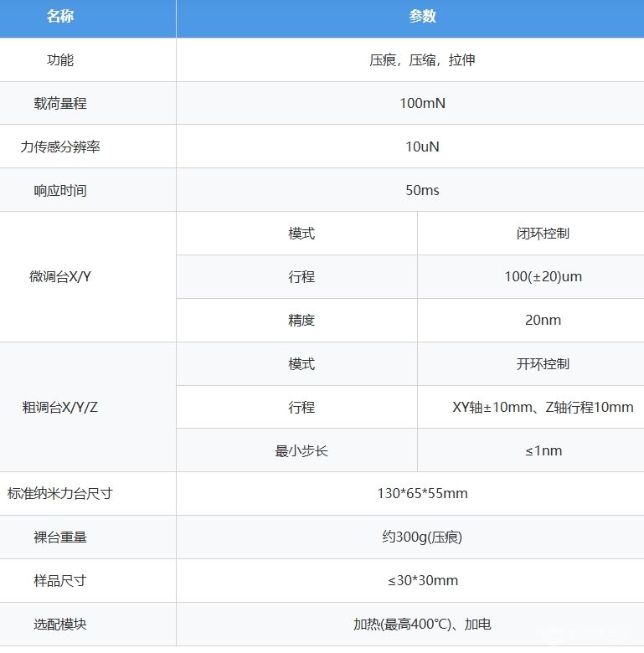The image size is (644, 653).
Task: Click the 参数 column header
Action: pos(422,17)
